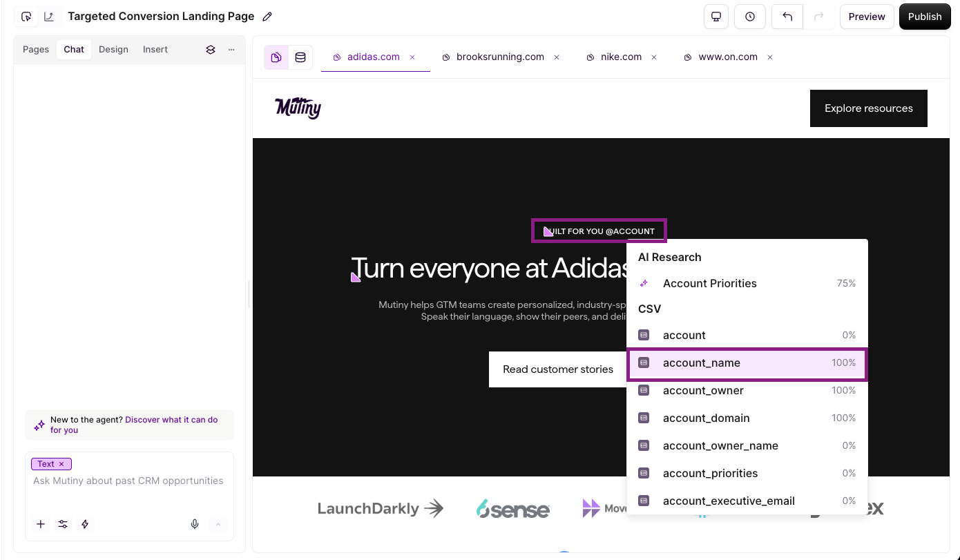960x560 pixels.
Task: Open the layers stack icon
Action: pos(211,50)
